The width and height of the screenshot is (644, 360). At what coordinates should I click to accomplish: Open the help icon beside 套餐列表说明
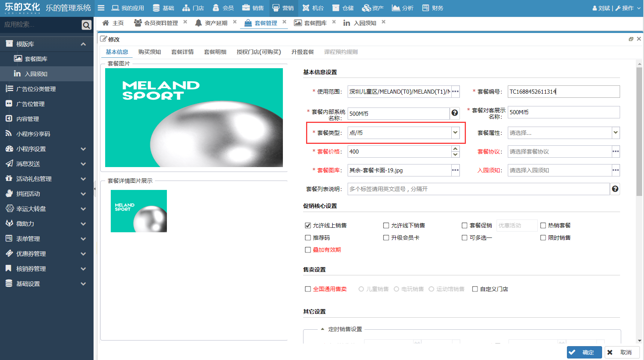pyautogui.click(x=615, y=189)
